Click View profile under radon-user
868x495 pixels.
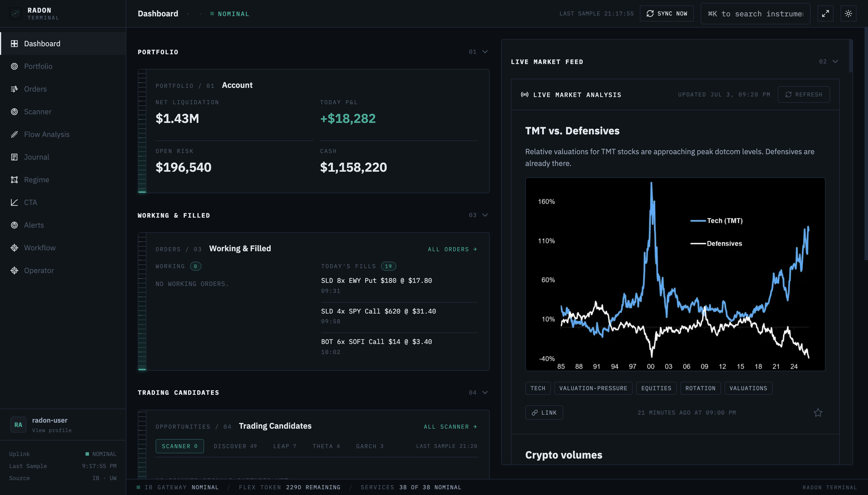point(52,430)
